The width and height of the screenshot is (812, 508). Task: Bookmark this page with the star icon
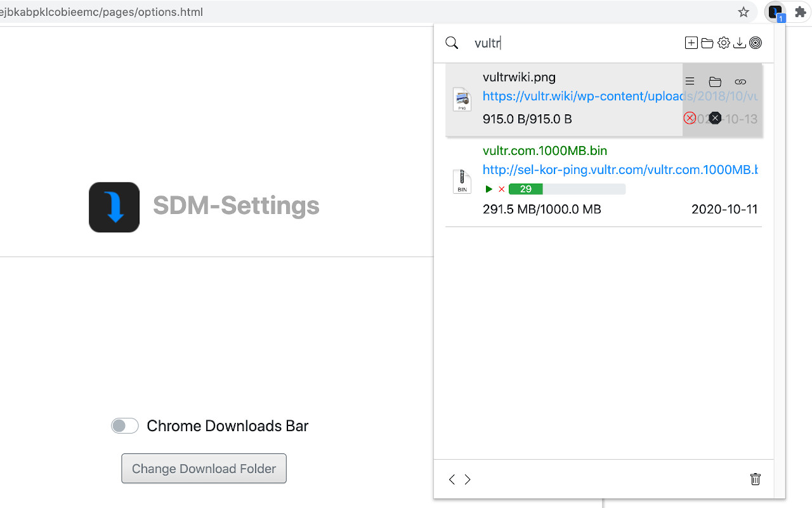click(743, 12)
